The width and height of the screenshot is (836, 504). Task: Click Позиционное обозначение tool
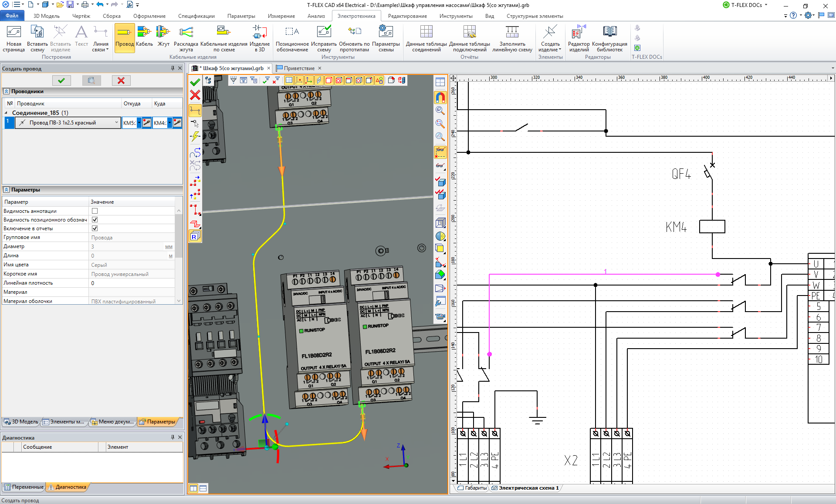[x=292, y=38]
